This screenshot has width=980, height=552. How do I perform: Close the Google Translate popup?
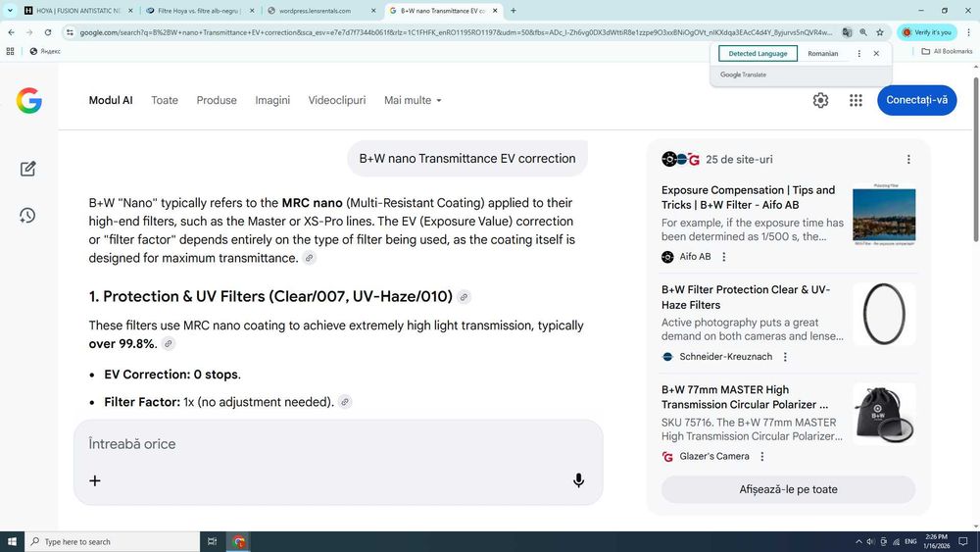coord(876,54)
